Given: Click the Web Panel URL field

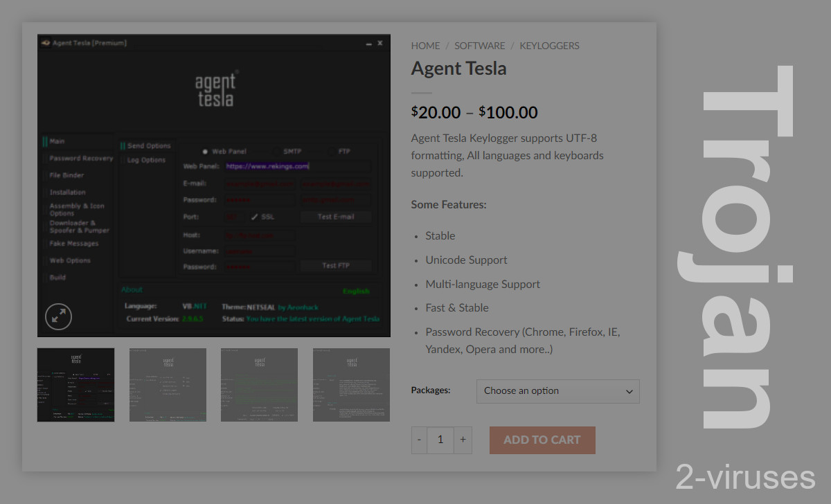Looking at the screenshot, I should pyautogui.click(x=297, y=166).
